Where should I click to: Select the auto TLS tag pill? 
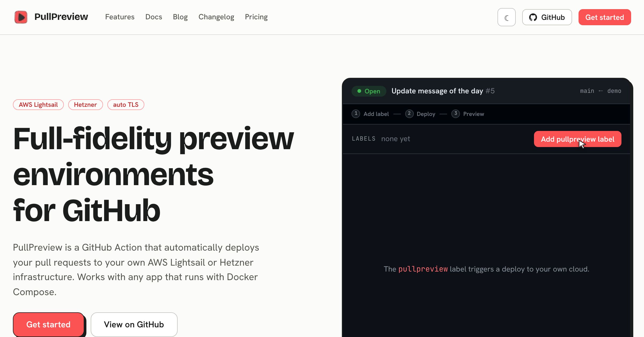pos(126,105)
